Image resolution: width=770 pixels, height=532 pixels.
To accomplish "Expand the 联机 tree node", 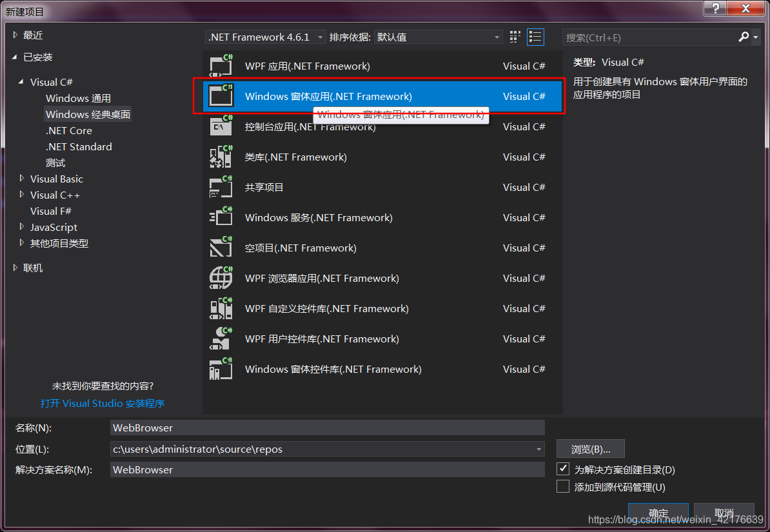I will [x=15, y=267].
